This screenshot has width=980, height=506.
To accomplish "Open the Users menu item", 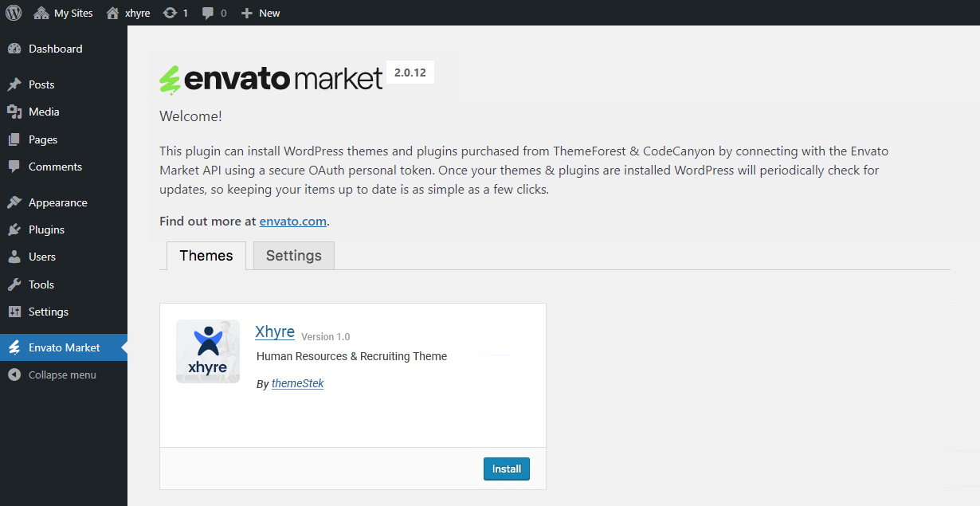I will 41,257.
